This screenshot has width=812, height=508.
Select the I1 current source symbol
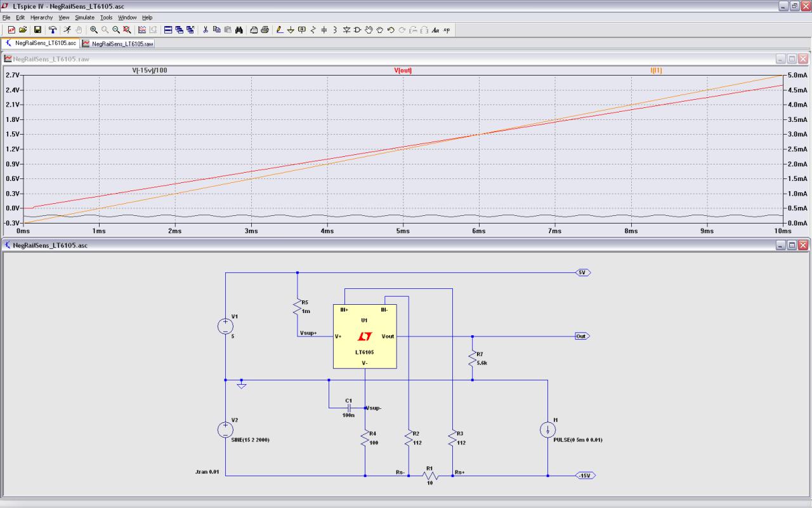click(x=547, y=430)
